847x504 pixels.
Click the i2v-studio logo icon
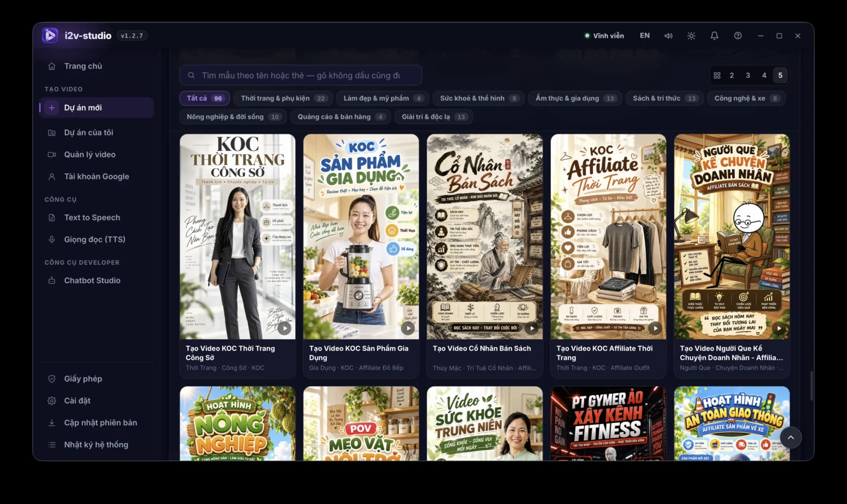pyautogui.click(x=50, y=35)
